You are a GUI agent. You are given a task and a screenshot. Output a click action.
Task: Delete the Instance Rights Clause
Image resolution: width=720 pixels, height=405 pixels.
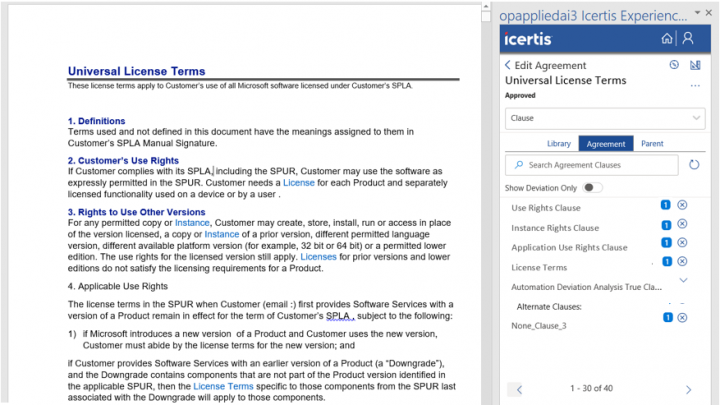[x=682, y=224]
